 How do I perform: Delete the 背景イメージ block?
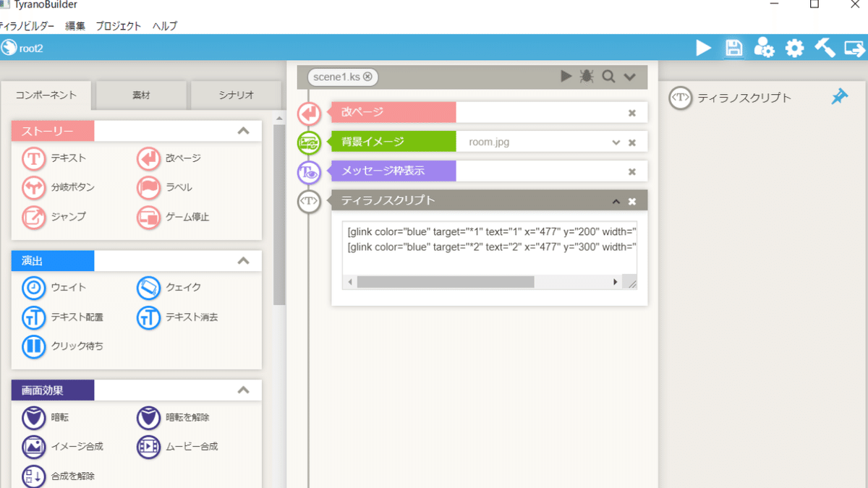631,142
